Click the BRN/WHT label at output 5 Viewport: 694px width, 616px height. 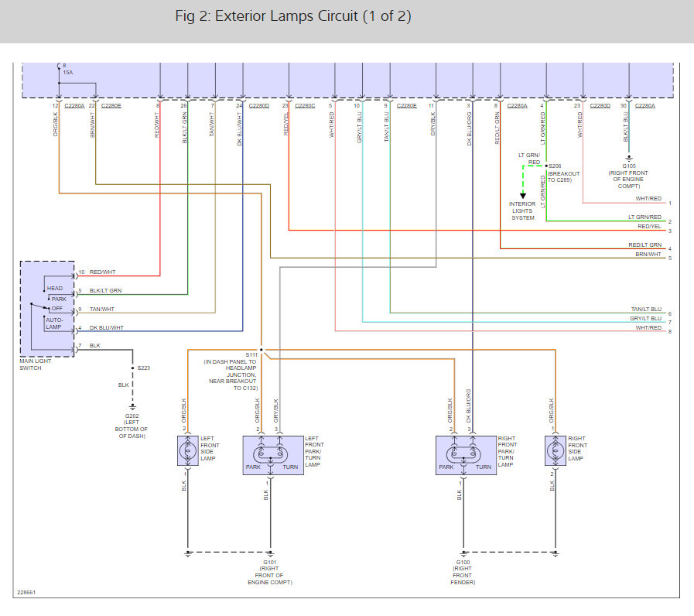(x=648, y=254)
